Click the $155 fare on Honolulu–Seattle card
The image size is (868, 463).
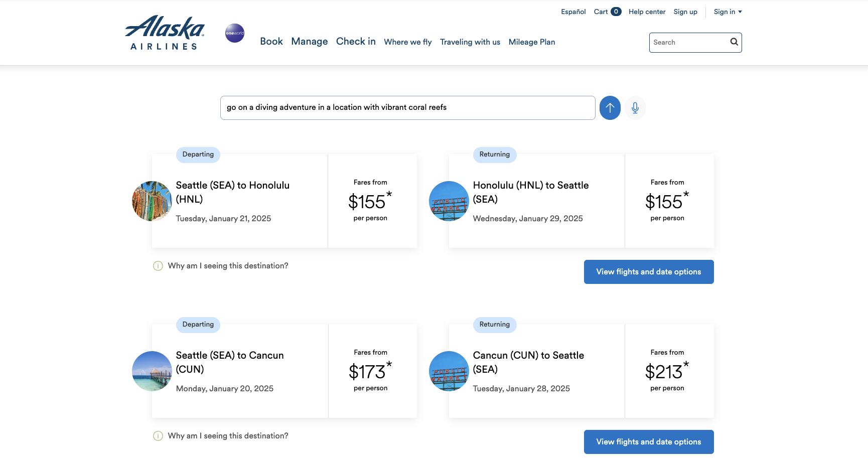667,201
